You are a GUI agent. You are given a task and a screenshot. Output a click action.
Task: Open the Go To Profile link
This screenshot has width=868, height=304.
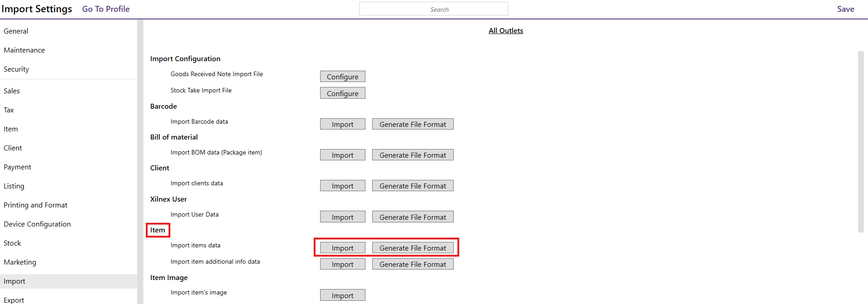pos(106,9)
